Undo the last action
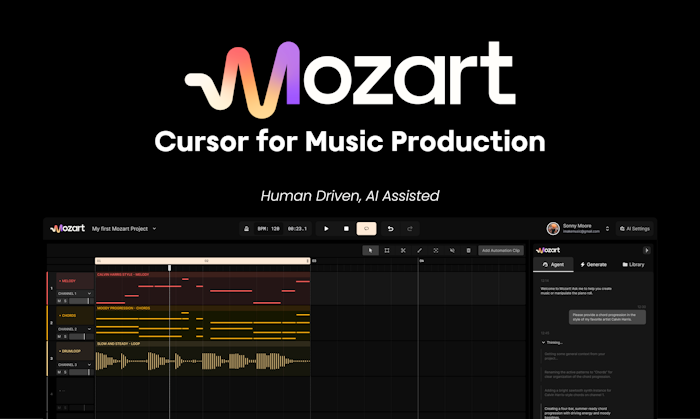Viewport: 700px width, 419px height. (390, 228)
